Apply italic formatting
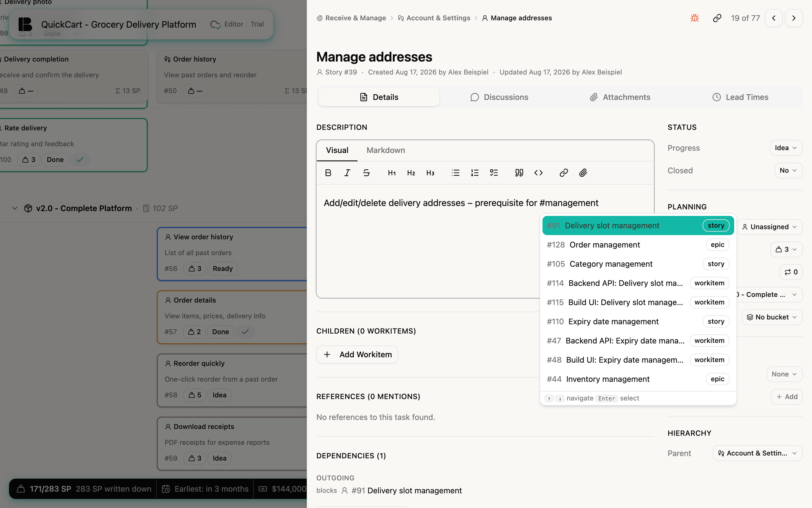 tap(347, 173)
